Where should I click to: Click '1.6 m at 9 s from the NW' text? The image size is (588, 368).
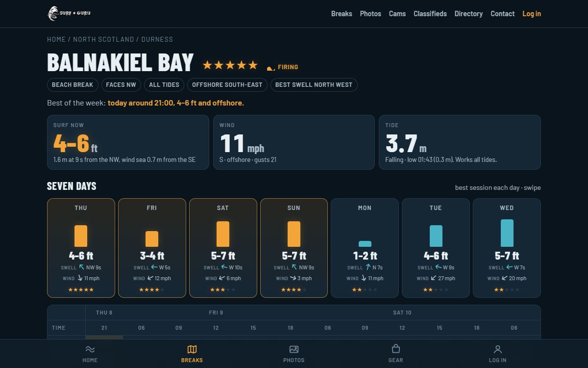(x=86, y=159)
